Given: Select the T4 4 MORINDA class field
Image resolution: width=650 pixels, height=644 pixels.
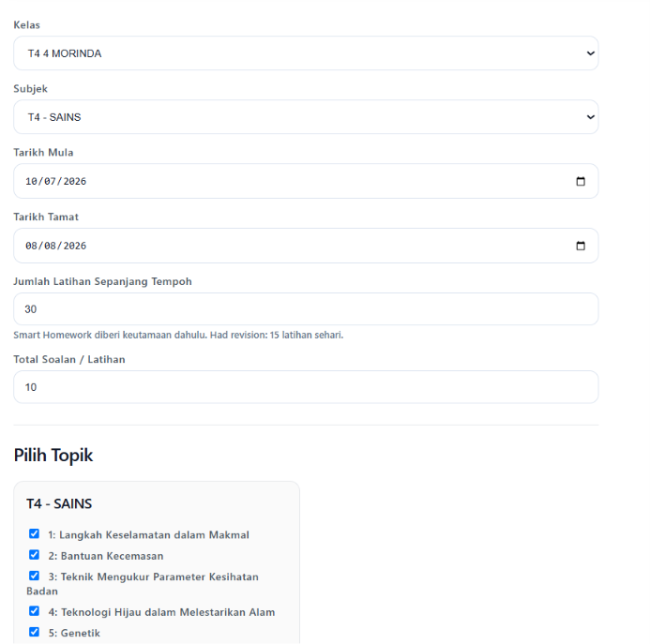Looking at the screenshot, I should pyautogui.click(x=306, y=53).
